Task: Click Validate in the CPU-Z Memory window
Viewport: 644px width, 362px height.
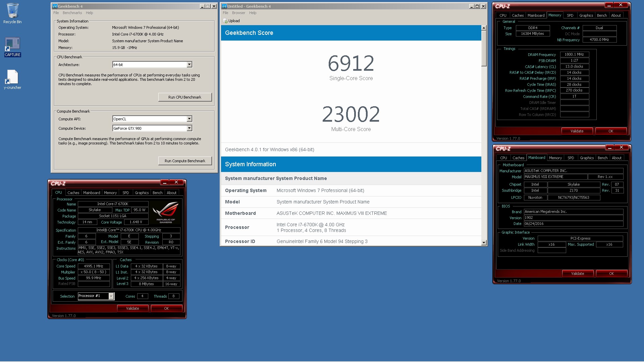Action: click(577, 131)
